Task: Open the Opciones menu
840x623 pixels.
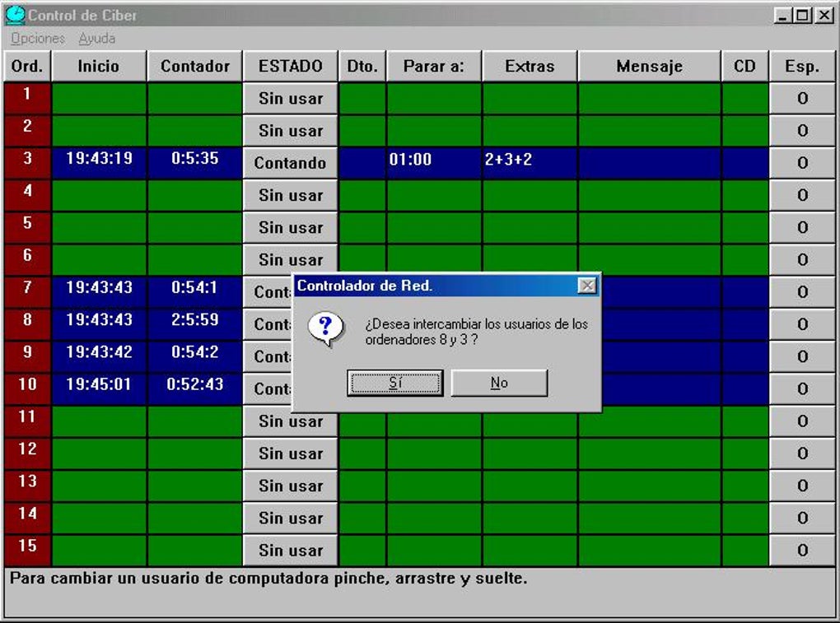Action: pyautogui.click(x=38, y=38)
